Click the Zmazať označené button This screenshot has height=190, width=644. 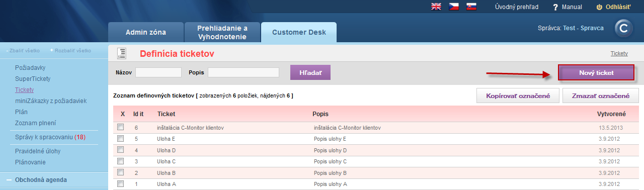[601, 96]
